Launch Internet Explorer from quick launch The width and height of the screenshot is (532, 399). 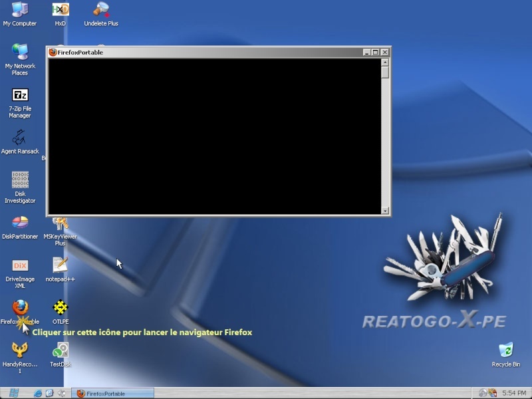38,393
